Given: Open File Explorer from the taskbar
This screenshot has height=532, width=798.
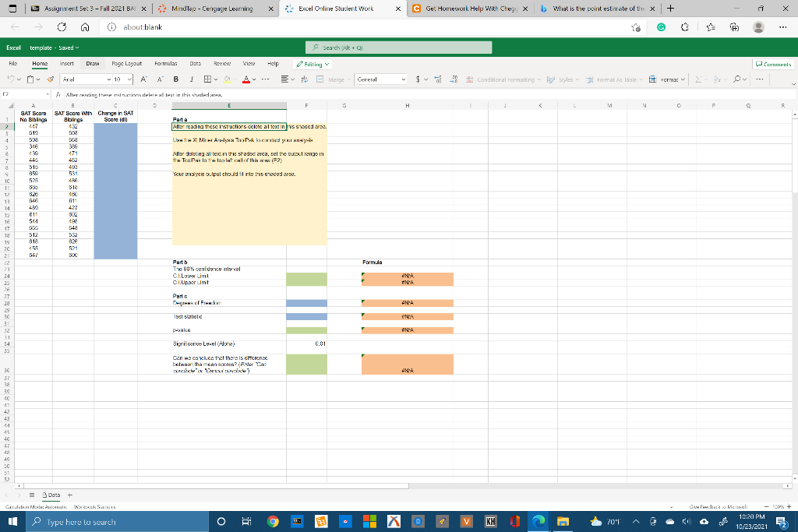Looking at the screenshot, I should [x=563, y=522].
